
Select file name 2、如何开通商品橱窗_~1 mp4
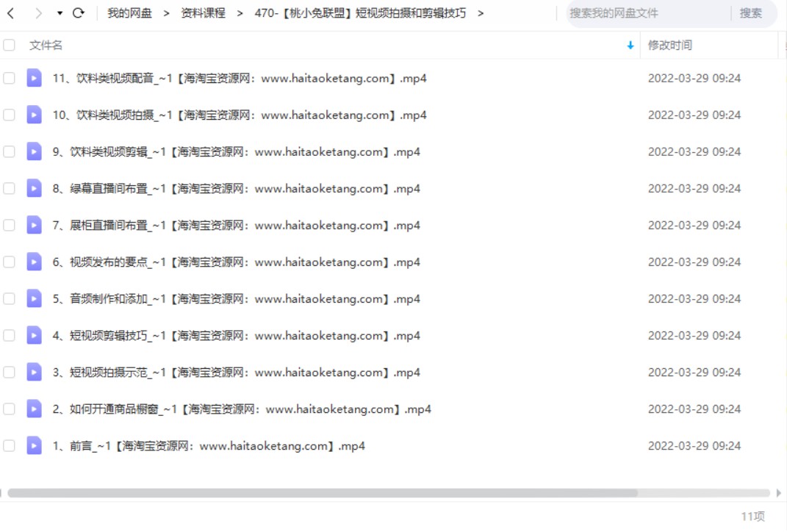coord(242,409)
